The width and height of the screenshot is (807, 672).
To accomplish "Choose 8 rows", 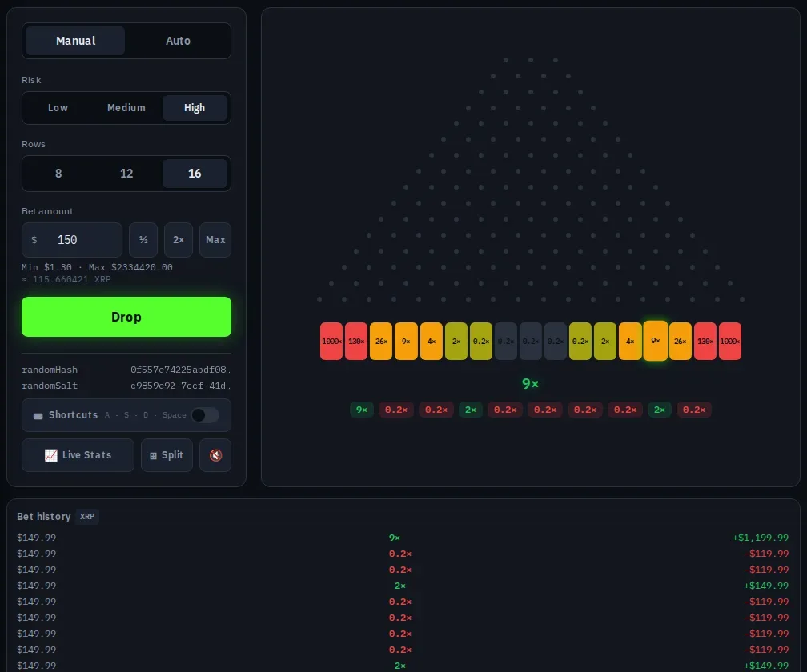I will (x=58, y=174).
